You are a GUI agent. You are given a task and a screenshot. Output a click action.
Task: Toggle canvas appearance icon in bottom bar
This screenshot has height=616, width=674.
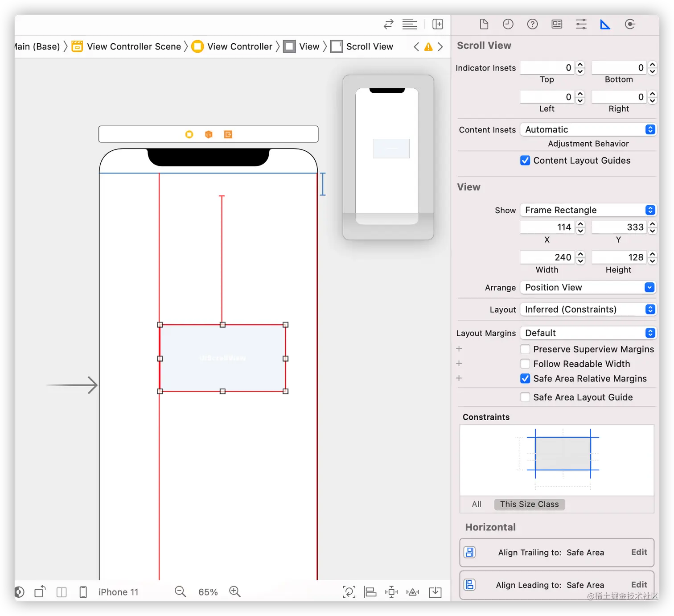pyautogui.click(x=19, y=592)
